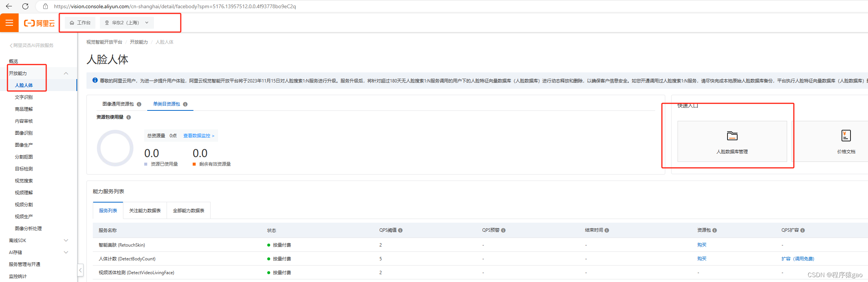Expand the 离线SDK menu section
868x282 pixels.
(66, 241)
